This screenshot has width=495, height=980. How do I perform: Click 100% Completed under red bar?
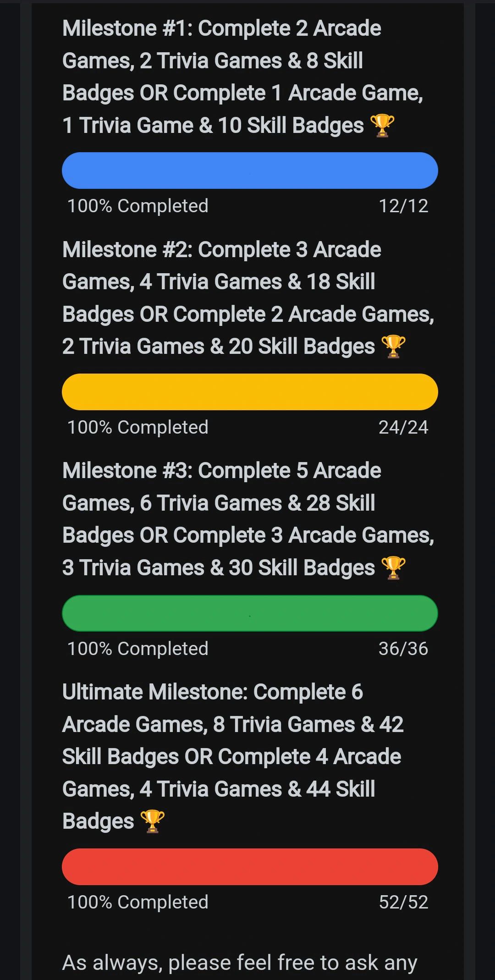click(137, 903)
